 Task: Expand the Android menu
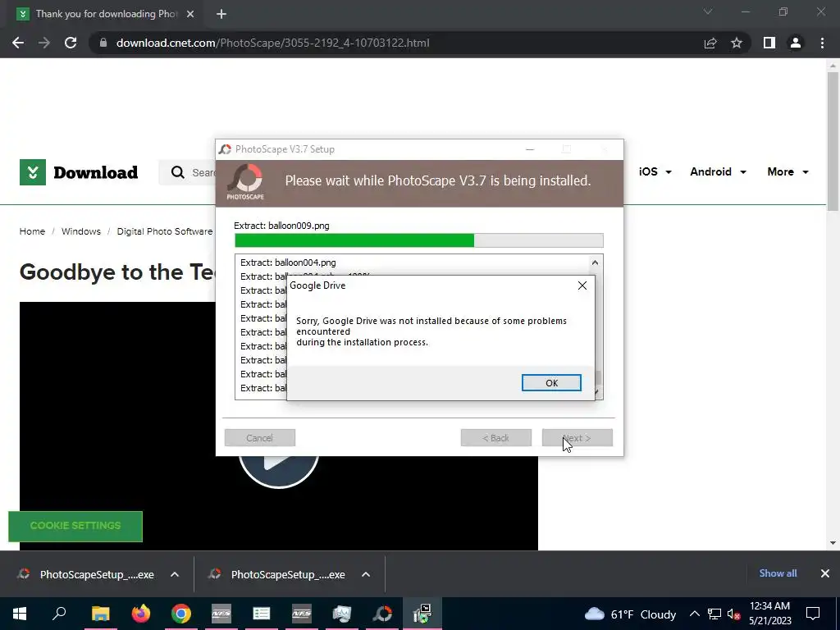tap(718, 171)
